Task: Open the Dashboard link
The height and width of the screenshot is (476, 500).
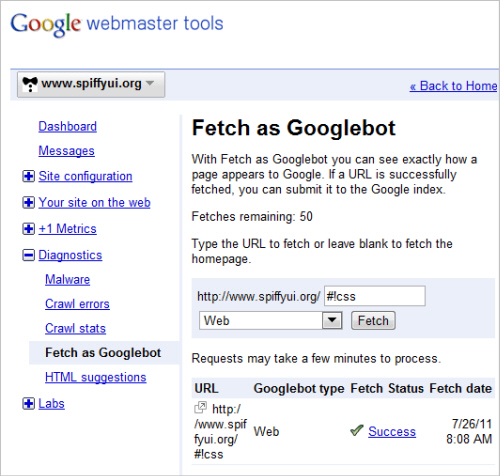Action: pyautogui.click(x=68, y=127)
